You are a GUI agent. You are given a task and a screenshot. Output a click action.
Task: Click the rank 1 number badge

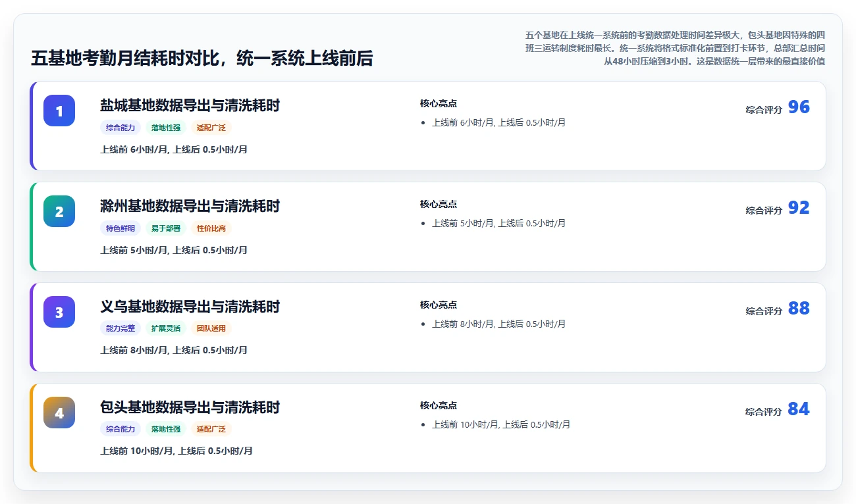coord(59,111)
